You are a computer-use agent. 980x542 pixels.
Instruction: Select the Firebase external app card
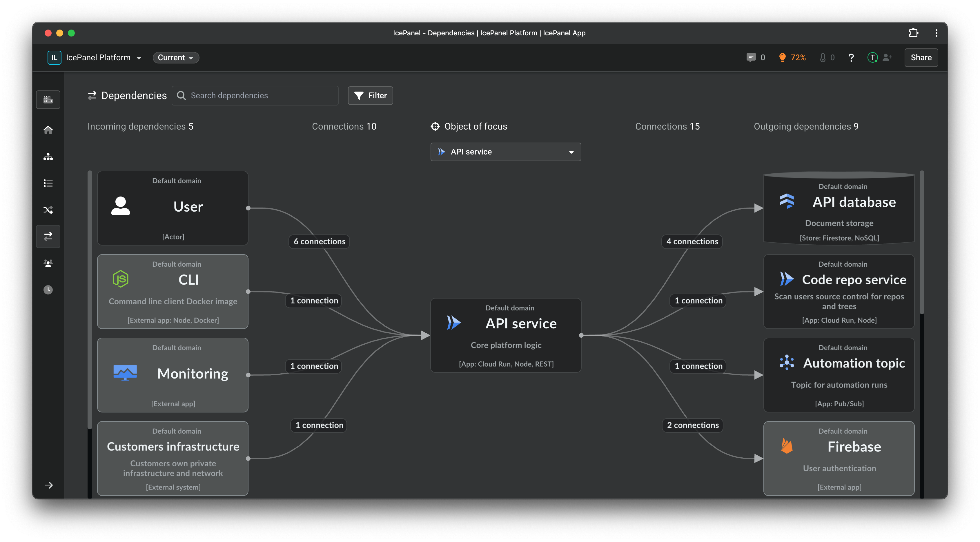click(x=839, y=458)
